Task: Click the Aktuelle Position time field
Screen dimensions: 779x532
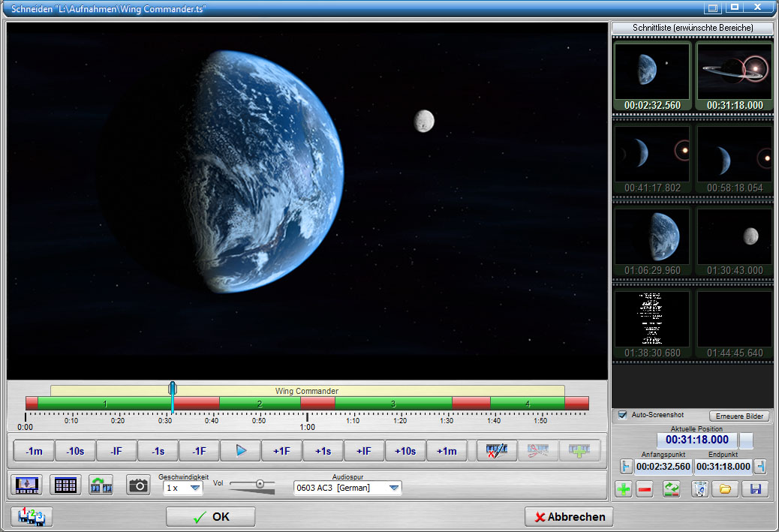Action: tap(697, 440)
